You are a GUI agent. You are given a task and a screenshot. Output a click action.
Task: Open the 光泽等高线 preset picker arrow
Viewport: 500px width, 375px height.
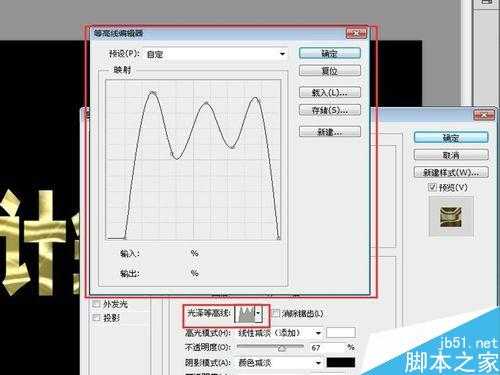point(258,314)
